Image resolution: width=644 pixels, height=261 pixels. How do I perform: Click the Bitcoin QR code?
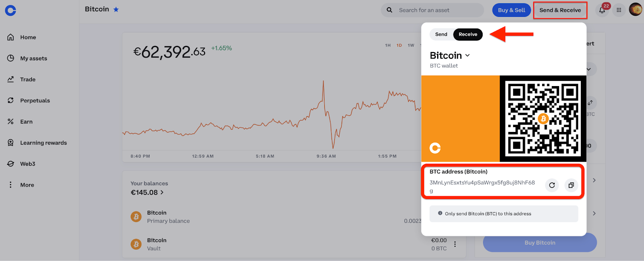pos(543,119)
